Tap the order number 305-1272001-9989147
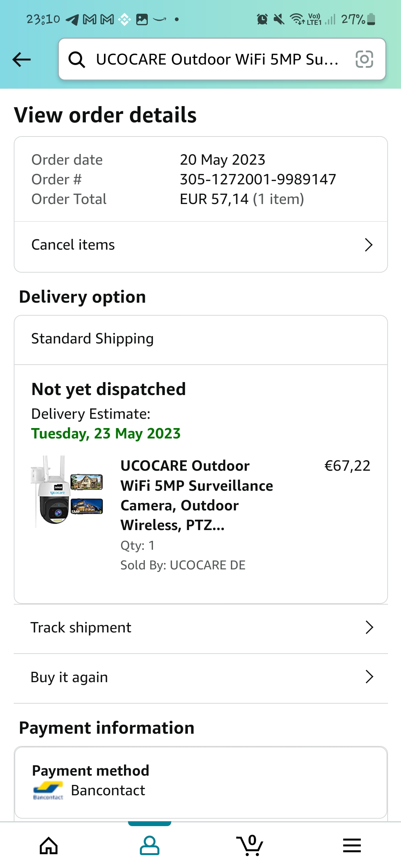The width and height of the screenshot is (401, 868). pyautogui.click(x=258, y=180)
